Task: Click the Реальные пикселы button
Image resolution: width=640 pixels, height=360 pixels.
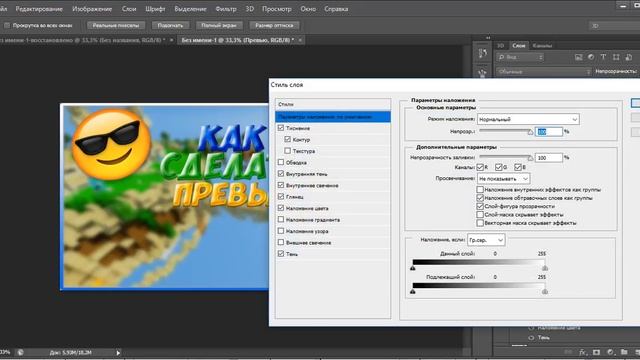Action: coord(116,25)
